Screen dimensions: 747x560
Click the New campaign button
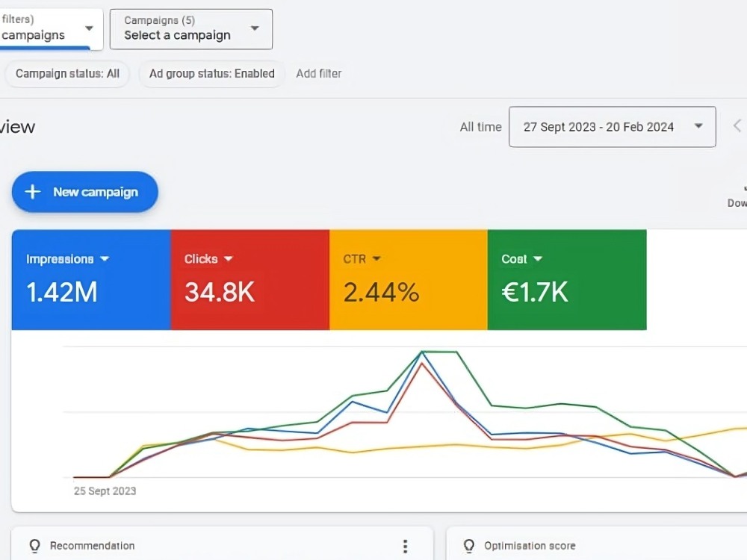coord(85,192)
